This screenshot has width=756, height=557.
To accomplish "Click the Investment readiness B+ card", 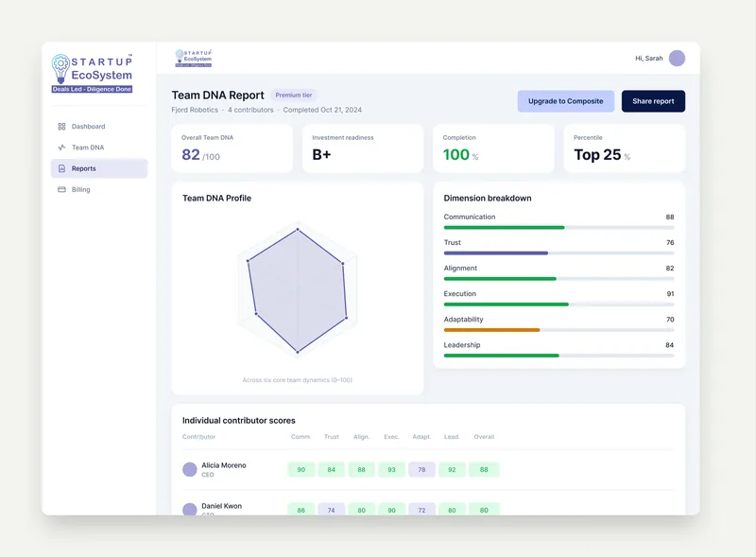I will [363, 148].
